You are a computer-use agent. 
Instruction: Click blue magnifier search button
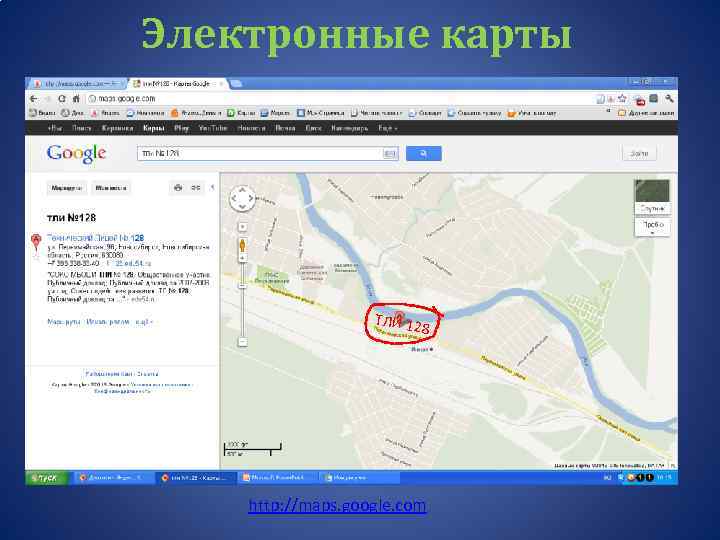pyautogui.click(x=423, y=154)
